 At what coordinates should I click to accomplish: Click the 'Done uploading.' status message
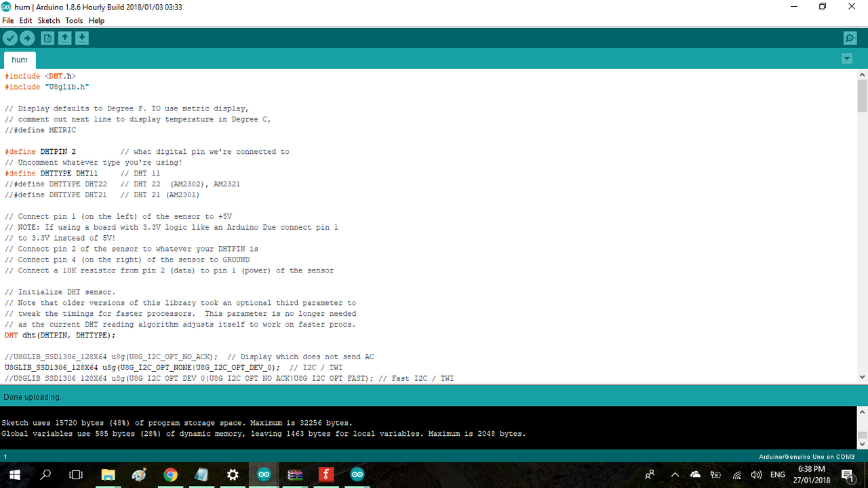pyautogui.click(x=33, y=396)
